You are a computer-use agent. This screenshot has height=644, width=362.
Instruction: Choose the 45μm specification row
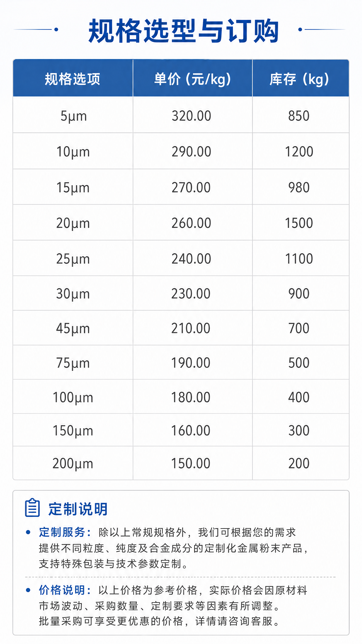181,328
